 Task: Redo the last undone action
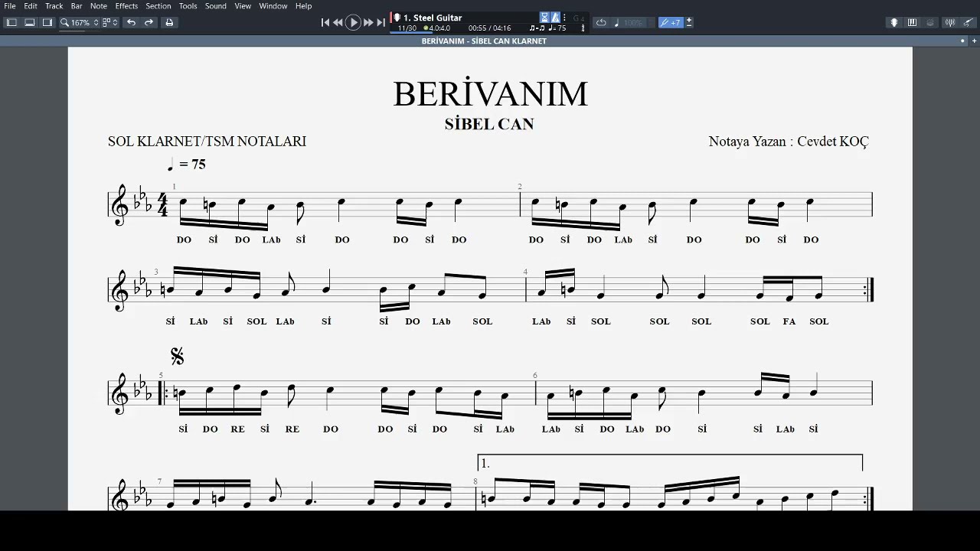tap(149, 23)
